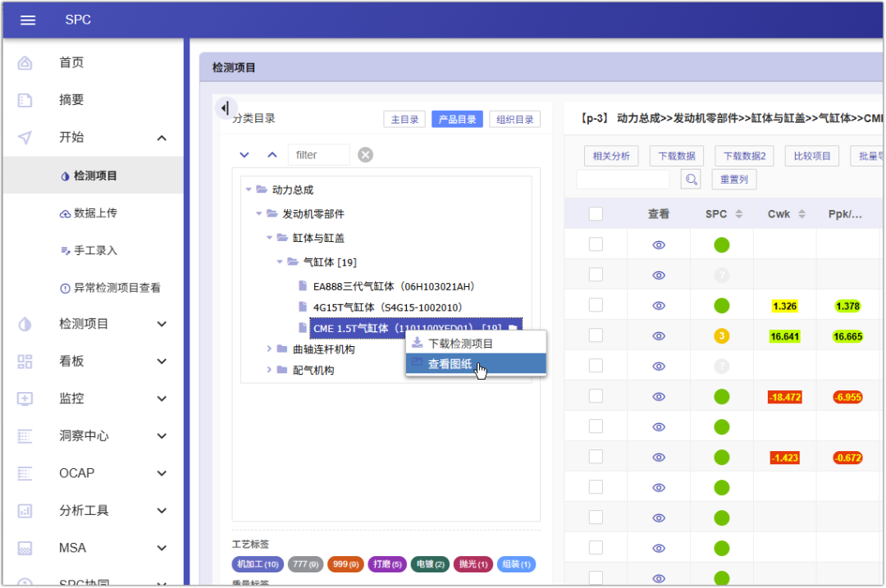
Task: Expand all tree nodes down arrow
Action: [244, 155]
